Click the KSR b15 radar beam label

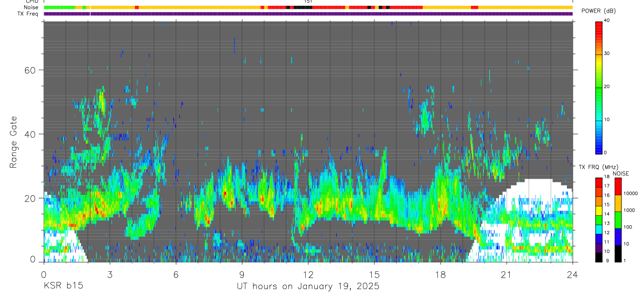click(x=62, y=287)
